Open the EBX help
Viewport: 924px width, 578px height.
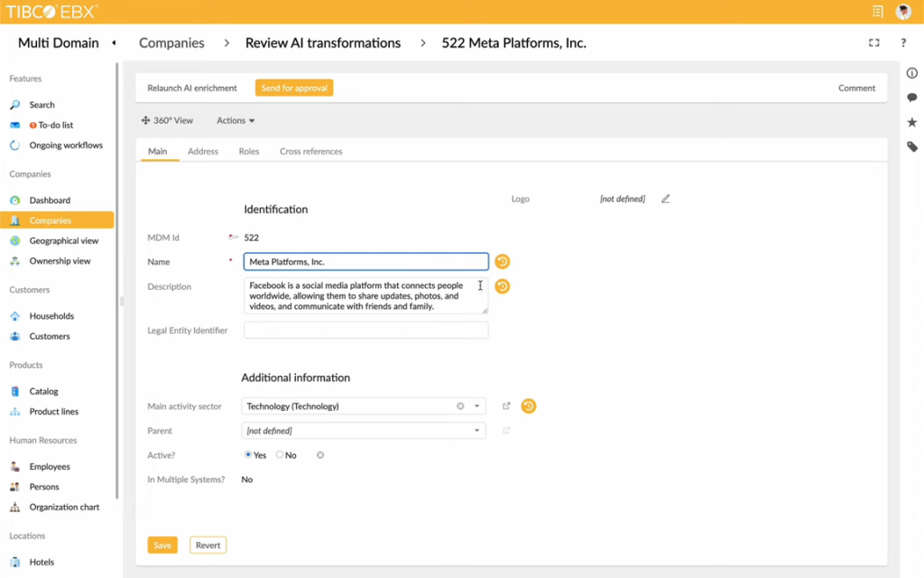902,42
